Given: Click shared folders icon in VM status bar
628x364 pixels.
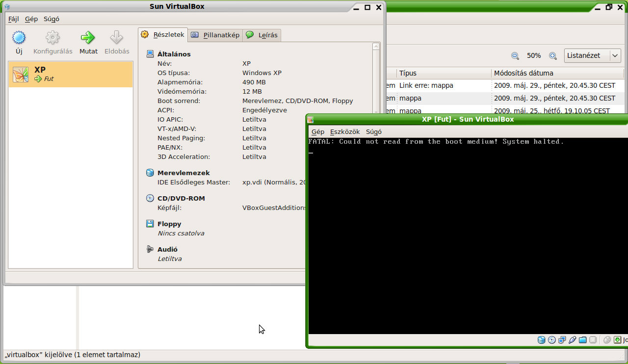Looking at the screenshot, I should (x=582, y=340).
